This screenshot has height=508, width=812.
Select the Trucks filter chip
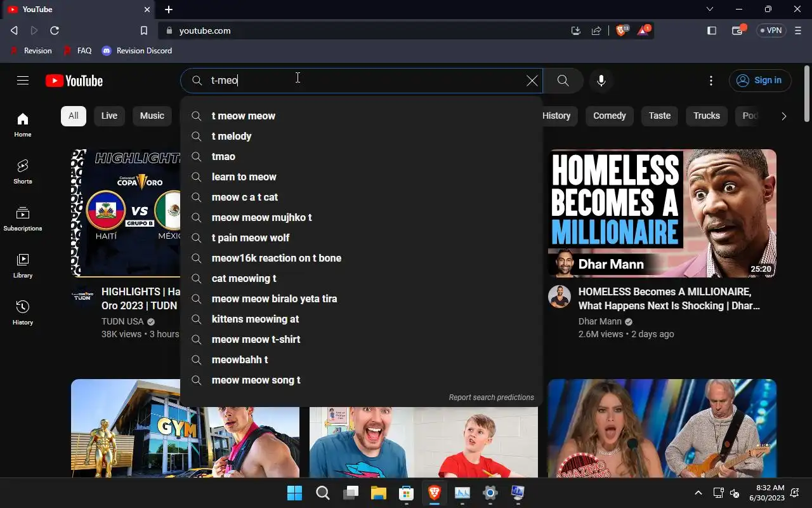click(707, 116)
